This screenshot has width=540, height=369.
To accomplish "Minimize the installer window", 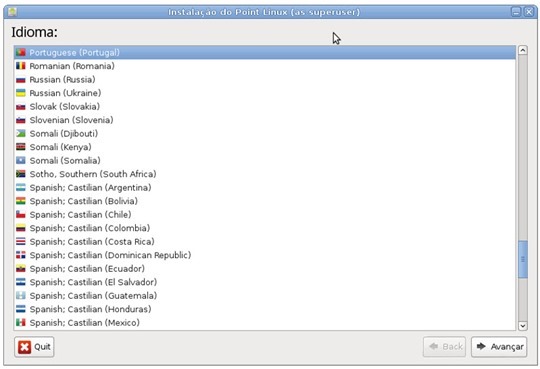I will pyautogui.click(x=516, y=12).
